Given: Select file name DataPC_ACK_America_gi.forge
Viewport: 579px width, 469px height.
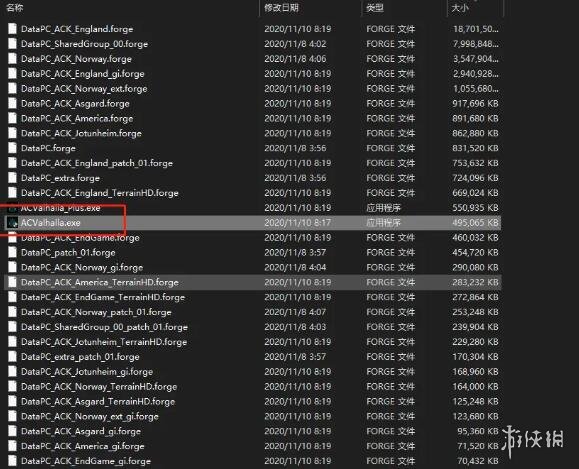Looking at the screenshot, I should pos(83,446).
